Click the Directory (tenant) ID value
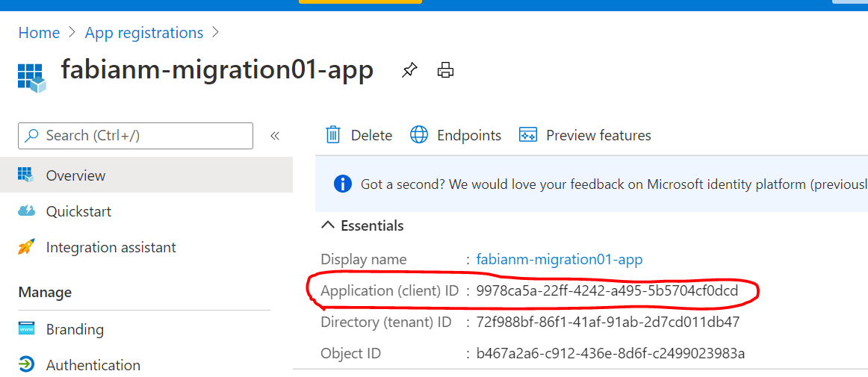This screenshot has width=868, height=377. click(608, 323)
